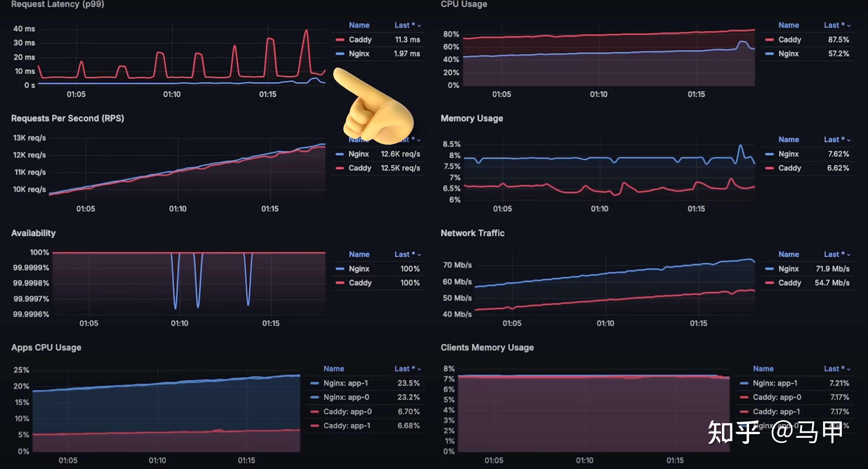868x469 pixels.
Task: Toggle Nginx visibility in Network Traffic legend
Action: (x=788, y=268)
